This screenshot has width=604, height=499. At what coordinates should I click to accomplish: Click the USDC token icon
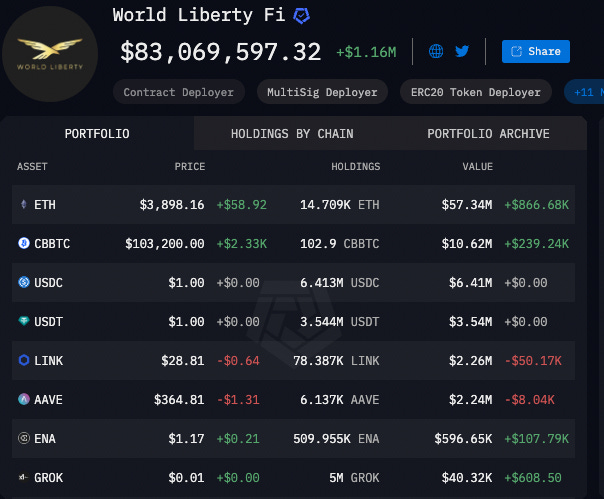tap(24, 282)
